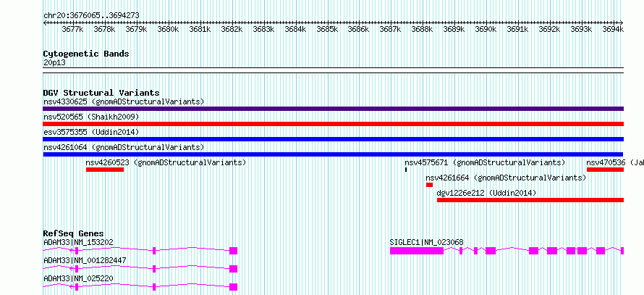Click the 3684k ruler tick label

point(295,30)
